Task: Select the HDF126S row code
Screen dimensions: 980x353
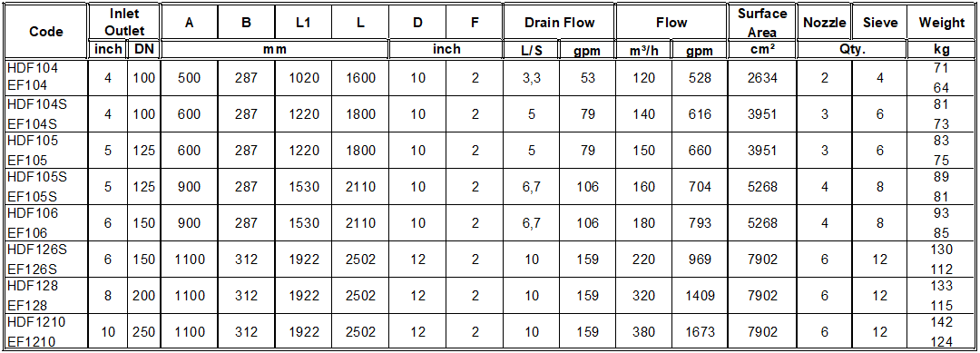Action: (36, 250)
